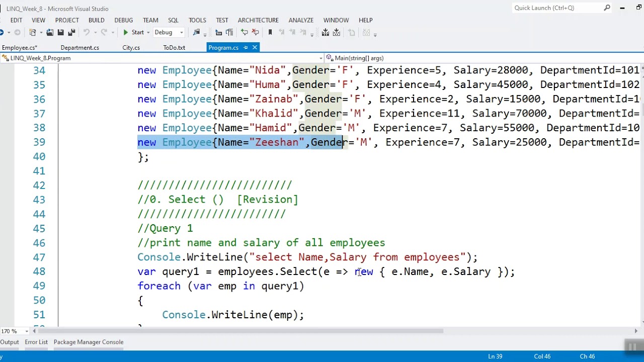Open the TOOLS menu
644x362 pixels.
[x=197, y=20]
